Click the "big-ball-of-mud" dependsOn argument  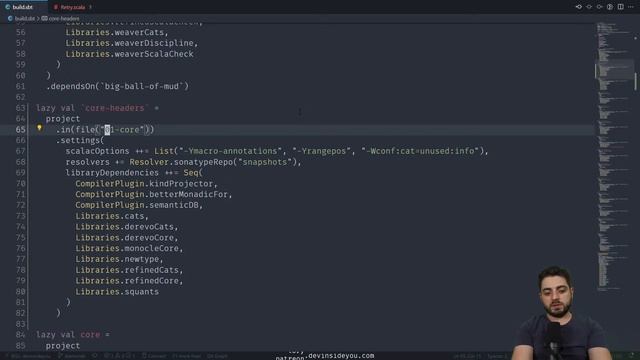click(142, 86)
